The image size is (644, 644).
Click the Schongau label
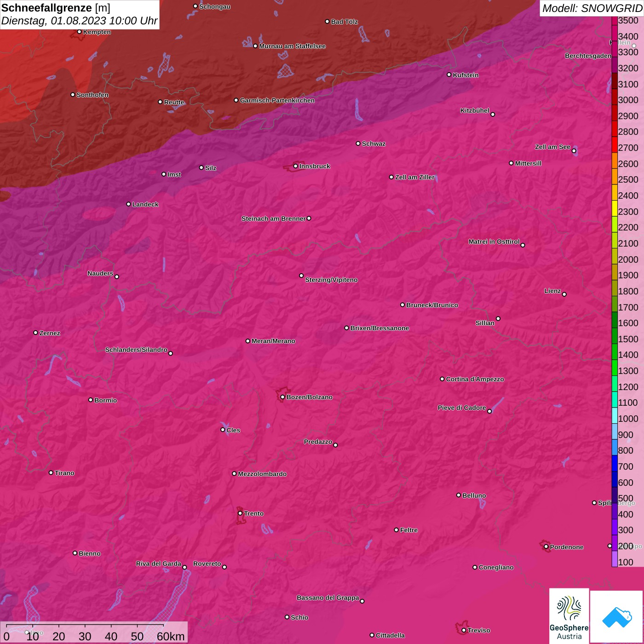215,6
